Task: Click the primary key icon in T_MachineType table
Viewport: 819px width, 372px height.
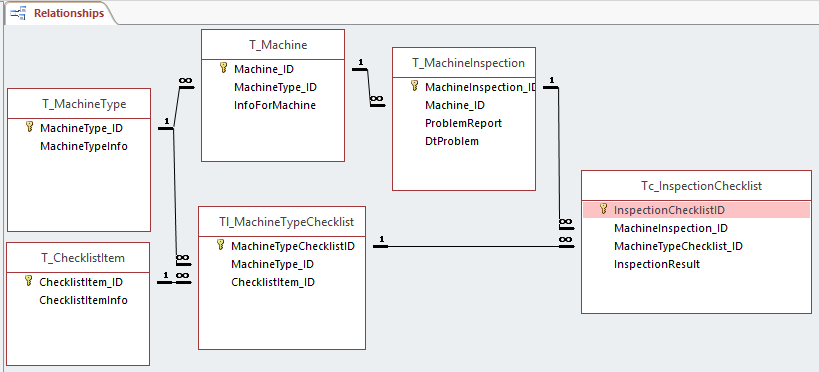Action: [x=30, y=127]
